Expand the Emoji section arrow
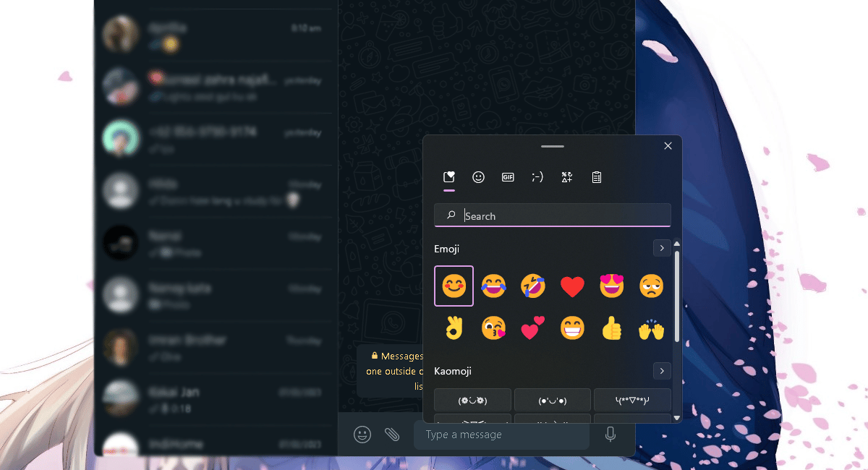The height and width of the screenshot is (470, 868). [x=662, y=248]
